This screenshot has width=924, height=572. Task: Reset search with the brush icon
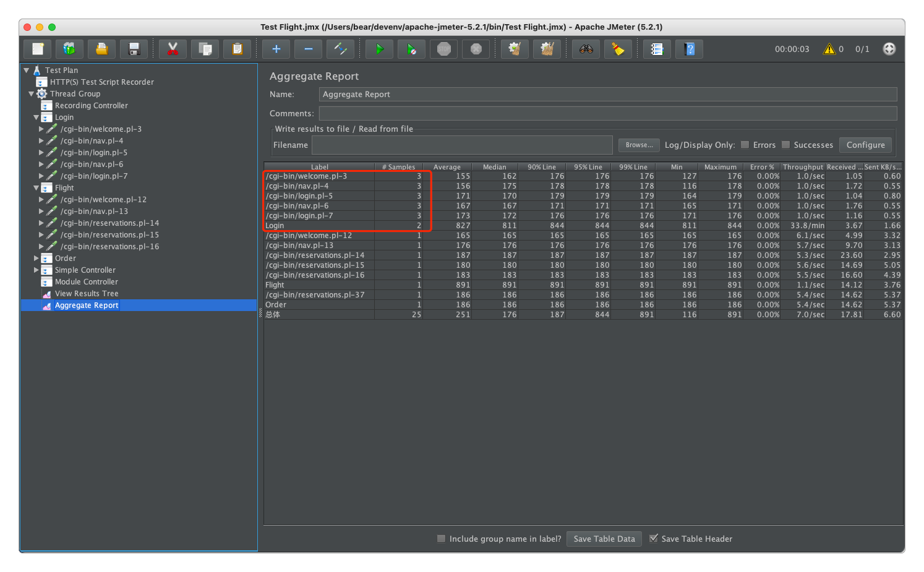[x=618, y=49]
